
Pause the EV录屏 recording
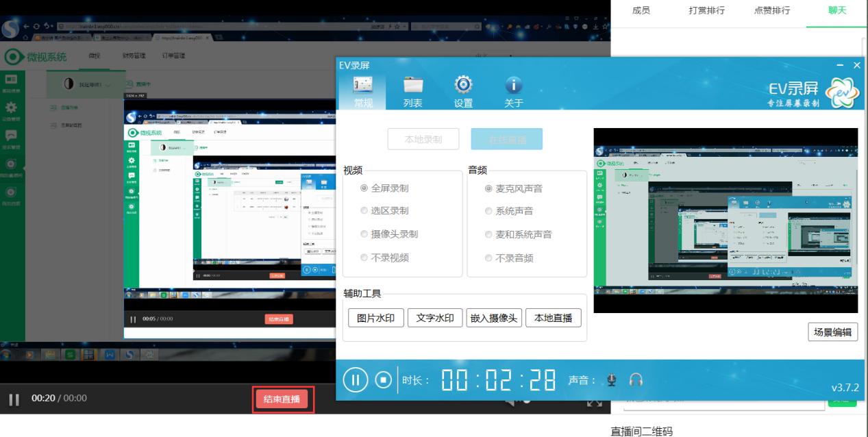pyautogui.click(x=355, y=379)
